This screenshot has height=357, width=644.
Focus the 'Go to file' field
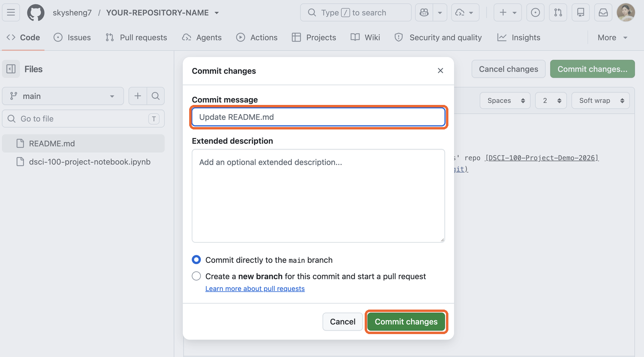point(83,119)
